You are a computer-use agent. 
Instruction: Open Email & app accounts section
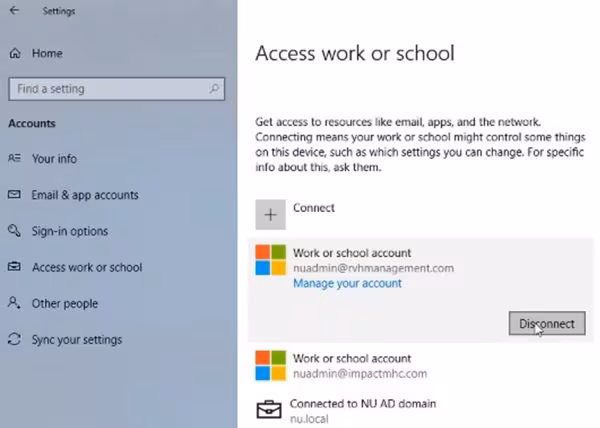85,195
